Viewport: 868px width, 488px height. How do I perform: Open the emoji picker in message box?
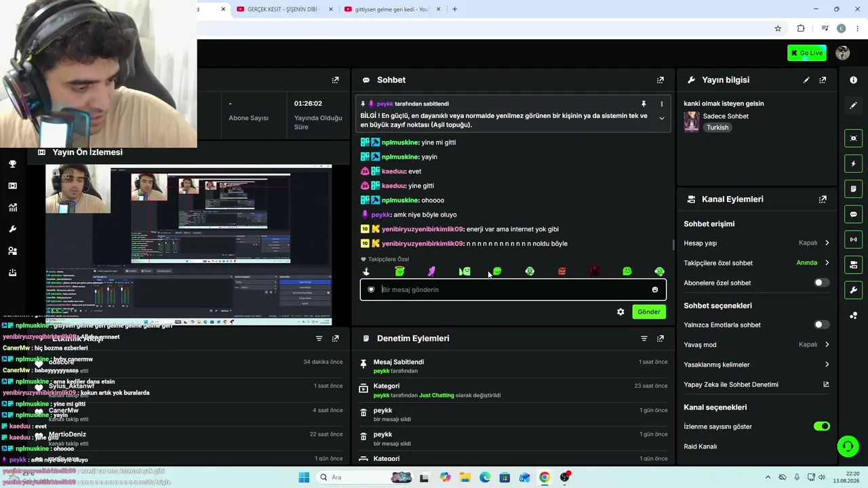coord(654,289)
